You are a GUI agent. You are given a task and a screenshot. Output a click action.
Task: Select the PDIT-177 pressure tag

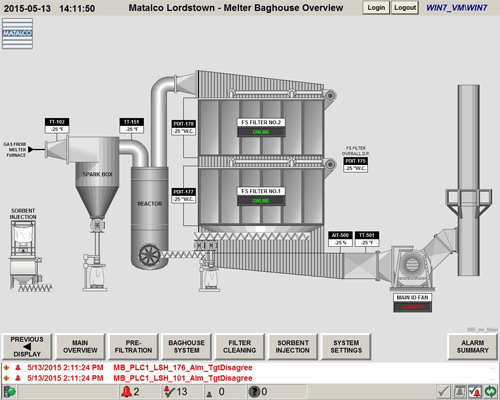click(x=184, y=196)
